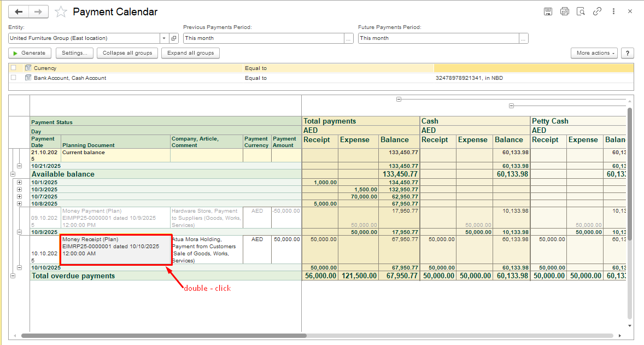Click the forward navigation arrow
The width and height of the screenshot is (644, 345).
(x=38, y=11)
